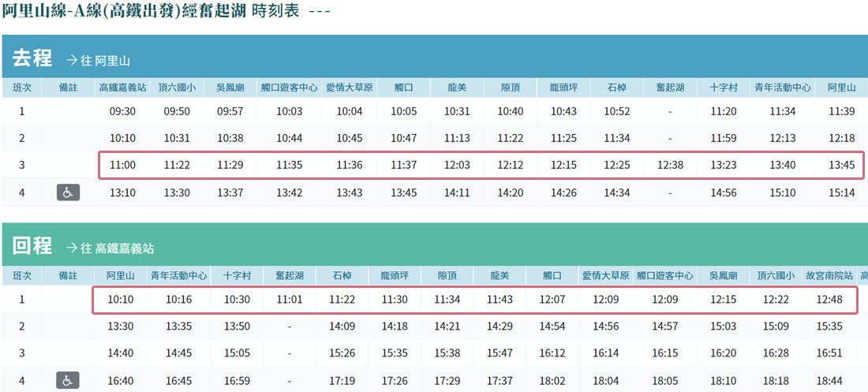Click the 奮起湖 column header in 去程 table
This screenshot has width=868, height=392.
click(670, 88)
